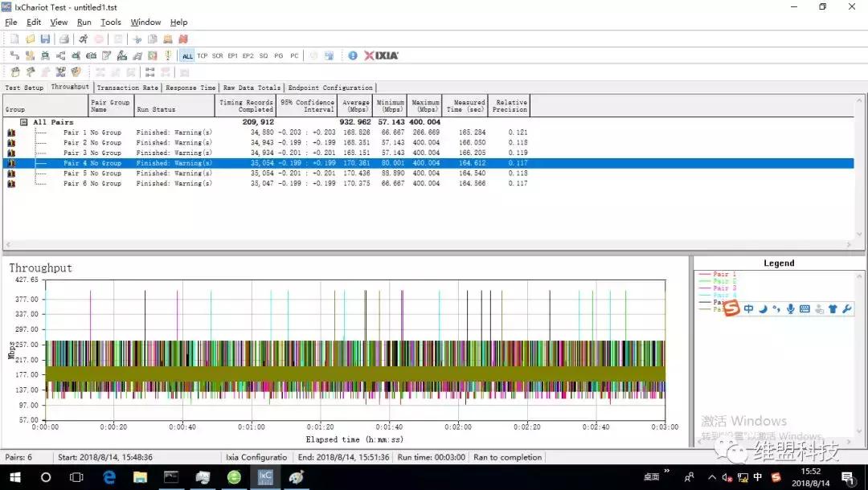
Task: Click the New document icon
Action: point(14,39)
